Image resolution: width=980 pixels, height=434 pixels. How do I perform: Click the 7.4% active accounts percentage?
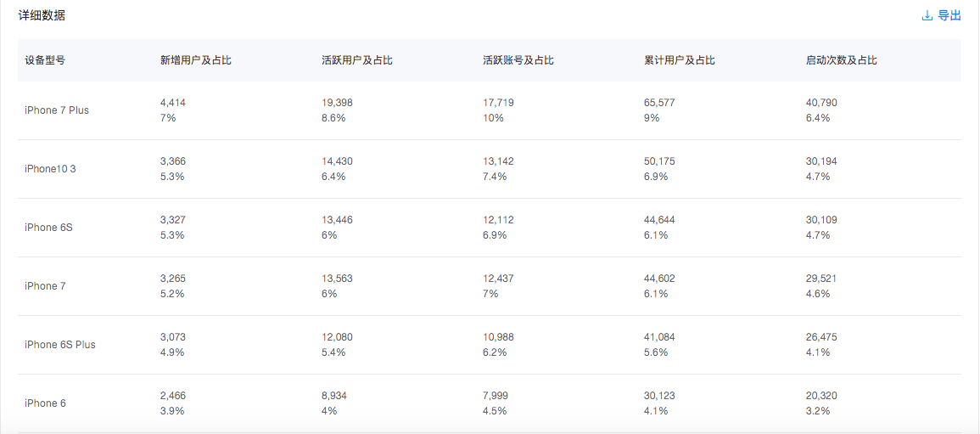(495, 177)
